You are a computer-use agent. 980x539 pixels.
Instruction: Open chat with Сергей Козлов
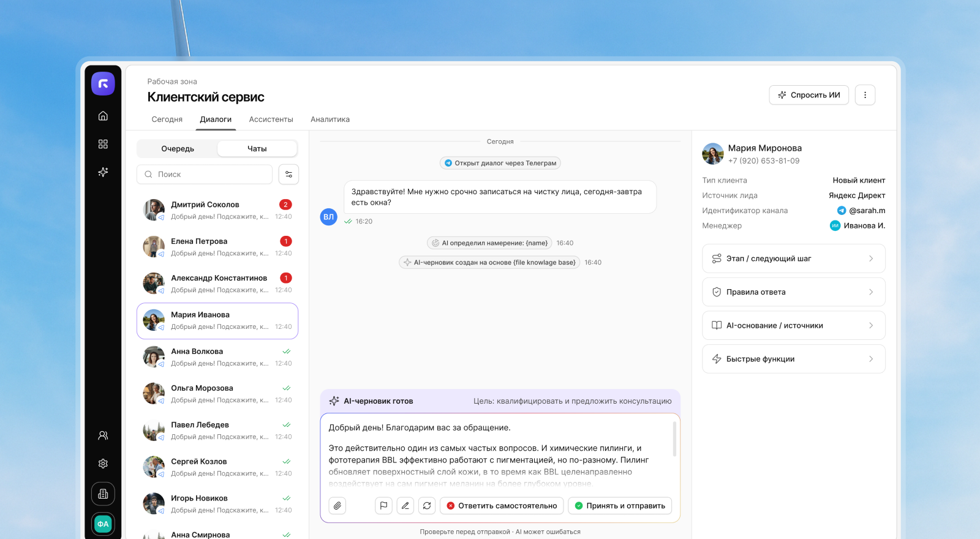pyautogui.click(x=217, y=467)
